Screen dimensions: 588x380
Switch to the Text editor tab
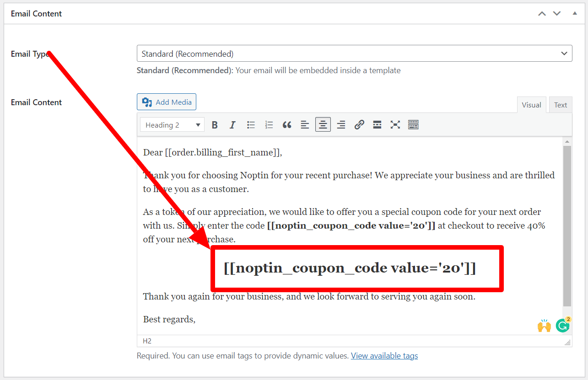point(561,105)
